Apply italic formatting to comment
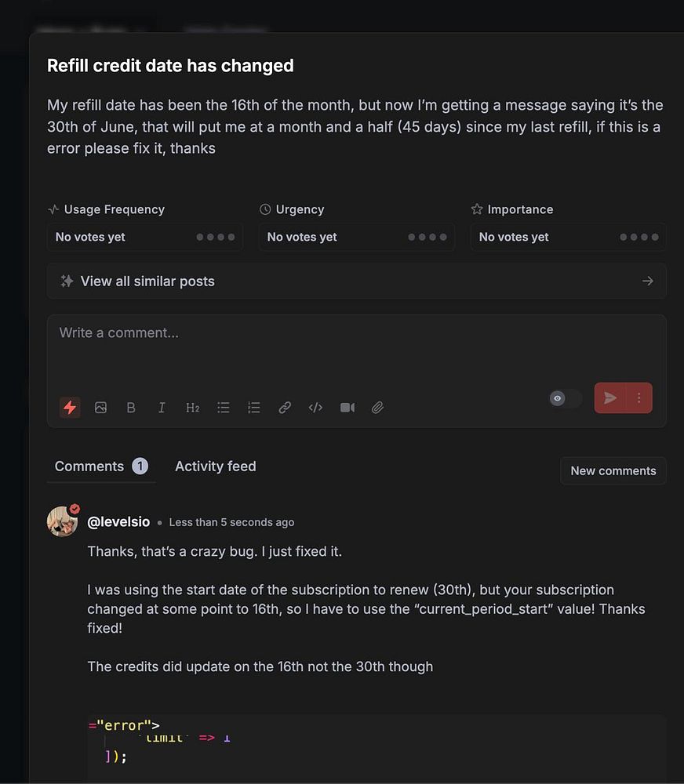 [x=162, y=408]
